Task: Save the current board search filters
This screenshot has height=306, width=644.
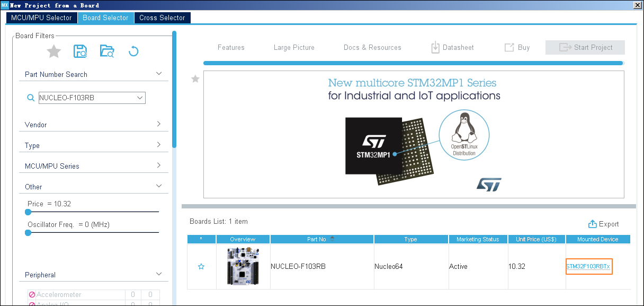Action: (x=80, y=51)
